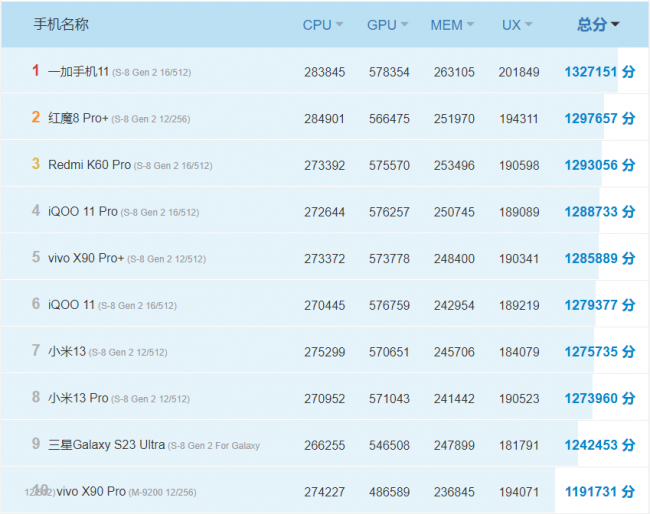Open the 一加手机11 phone entry

[x=78, y=72]
